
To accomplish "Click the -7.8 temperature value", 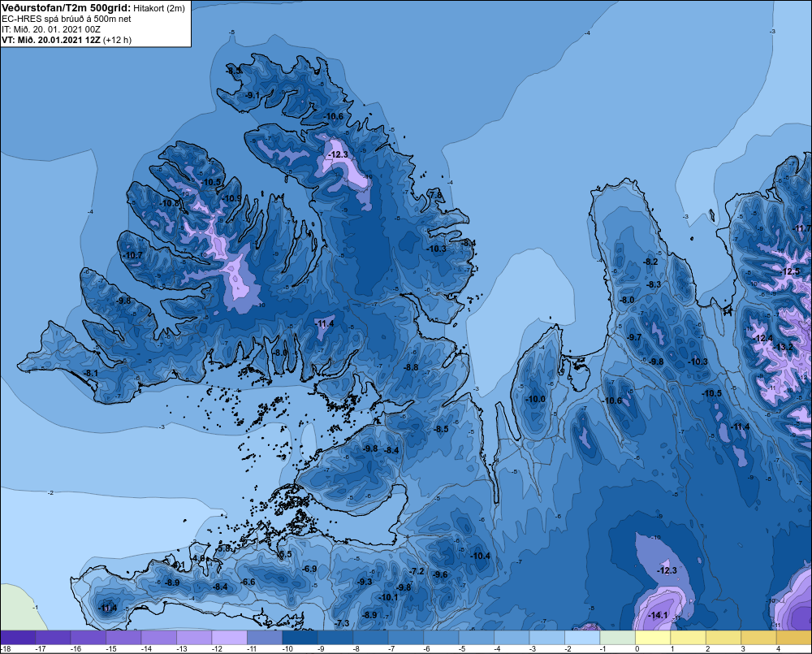I will [x=436, y=195].
